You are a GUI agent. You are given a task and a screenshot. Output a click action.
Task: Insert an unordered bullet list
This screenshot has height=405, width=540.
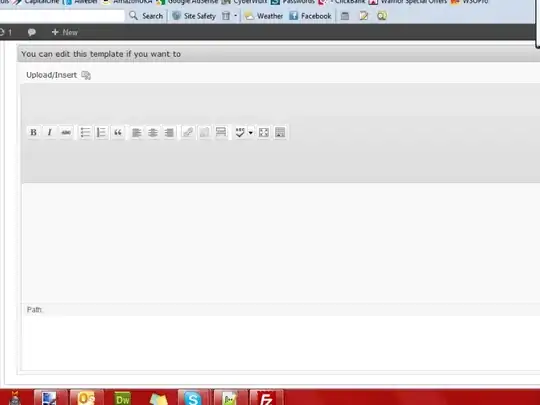(x=85, y=132)
